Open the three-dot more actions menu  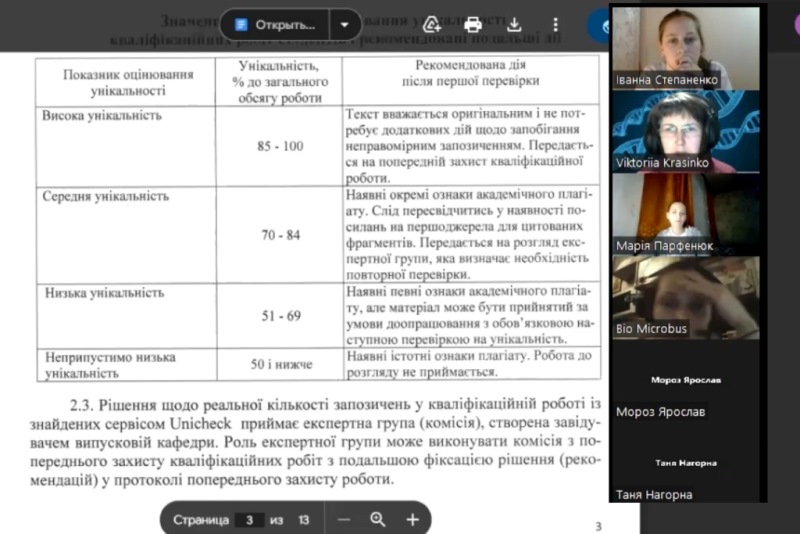click(x=556, y=24)
